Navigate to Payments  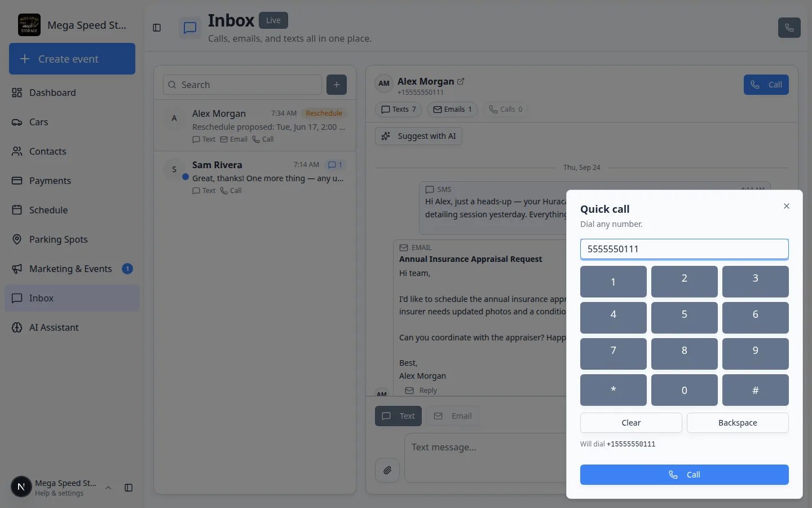coord(72,181)
